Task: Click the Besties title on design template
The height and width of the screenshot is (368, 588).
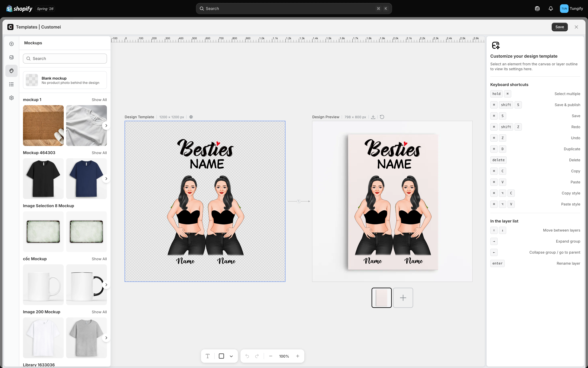Action: [205, 148]
